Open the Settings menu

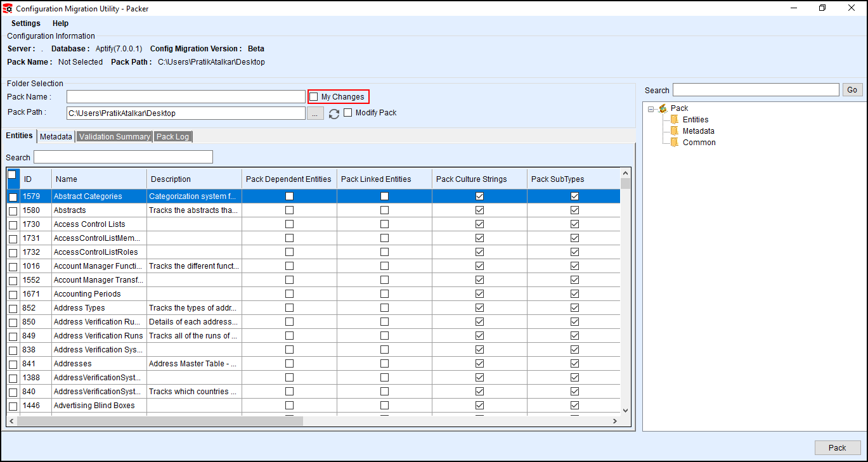[26, 23]
